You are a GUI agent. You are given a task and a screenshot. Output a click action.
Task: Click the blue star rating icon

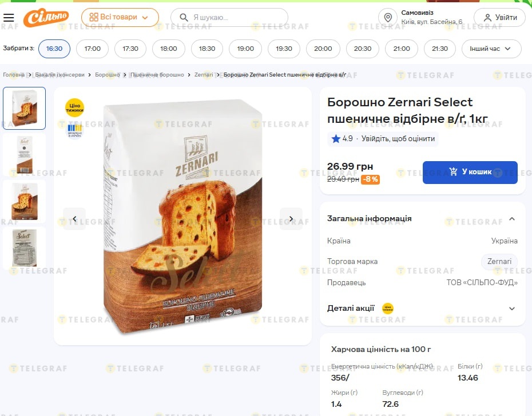335,139
